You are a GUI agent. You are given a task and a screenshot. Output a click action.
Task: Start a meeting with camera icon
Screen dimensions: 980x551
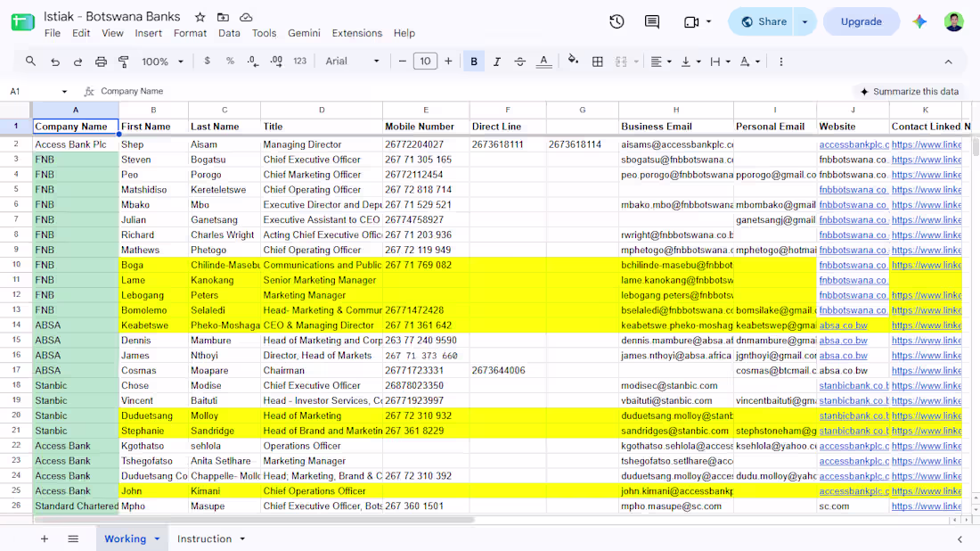point(690,21)
